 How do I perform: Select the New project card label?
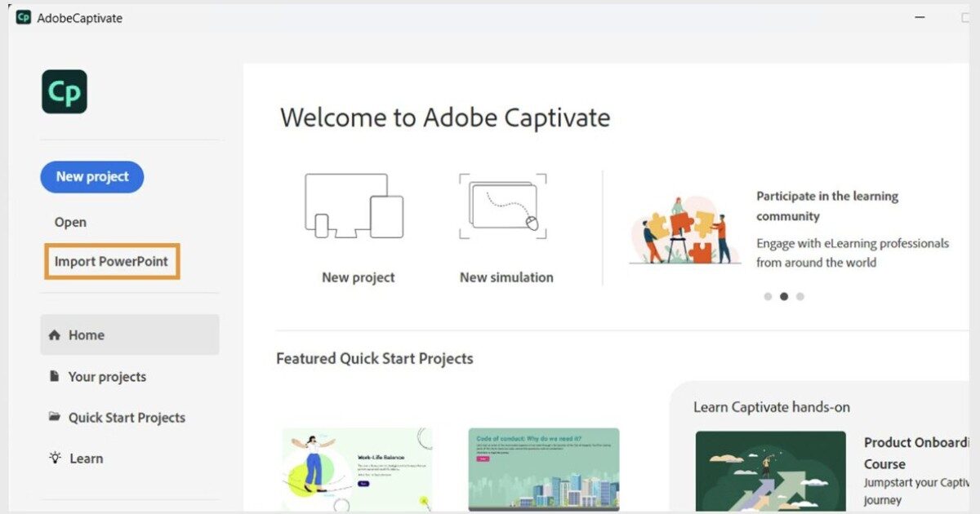[x=358, y=277]
